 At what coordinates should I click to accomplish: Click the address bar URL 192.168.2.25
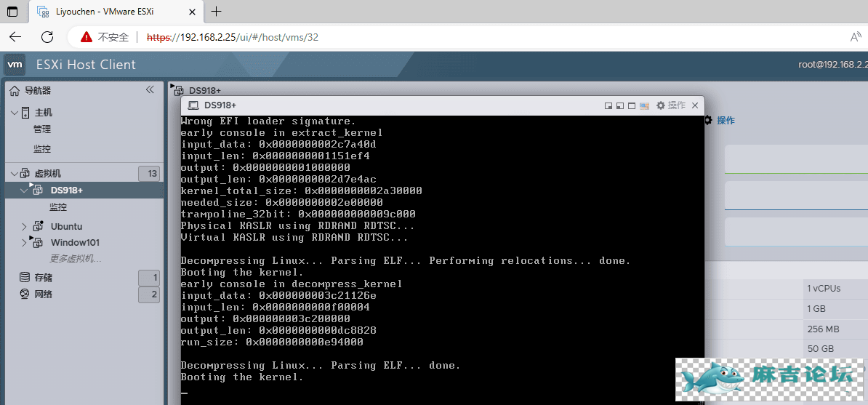(232, 38)
